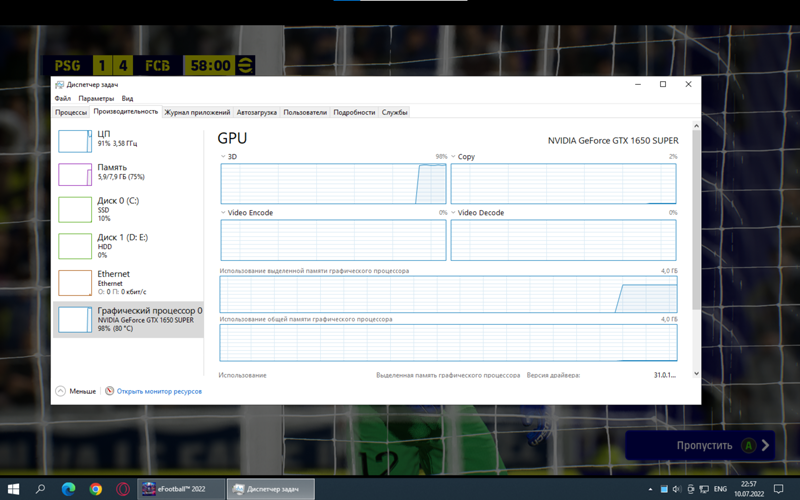This screenshot has height=500, width=800.
Task: Expand the Video Encode engine selector
Action: pos(224,213)
